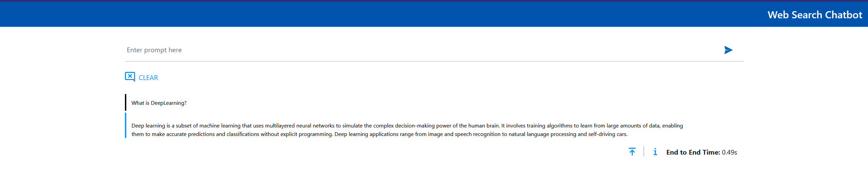The width and height of the screenshot is (868, 177).
Task: Click the 0.49s time value
Action: pyautogui.click(x=729, y=153)
